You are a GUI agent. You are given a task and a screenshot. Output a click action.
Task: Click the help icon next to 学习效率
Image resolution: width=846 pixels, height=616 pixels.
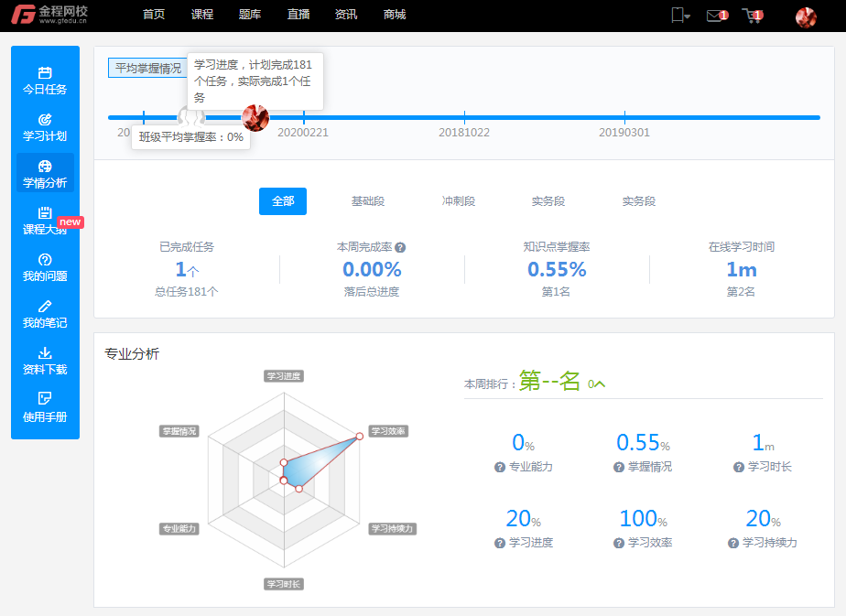tap(619, 543)
